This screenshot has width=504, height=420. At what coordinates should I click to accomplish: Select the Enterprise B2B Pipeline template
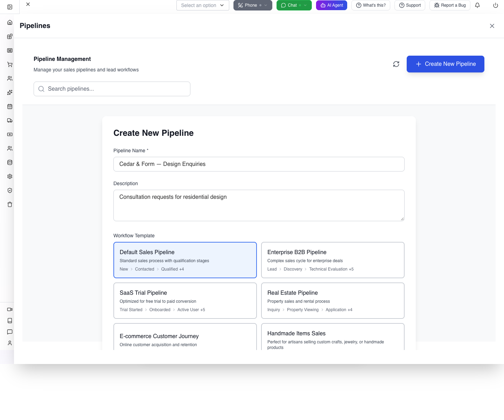(333, 260)
